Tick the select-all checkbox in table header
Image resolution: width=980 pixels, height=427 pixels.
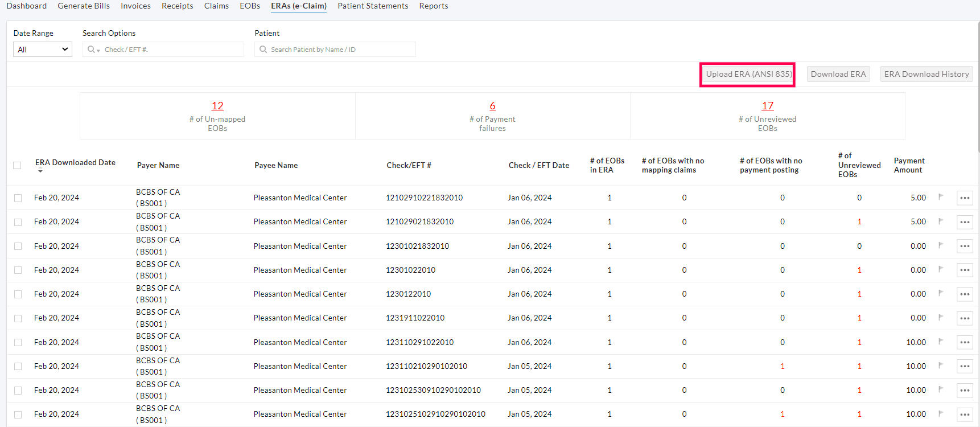pos(17,166)
